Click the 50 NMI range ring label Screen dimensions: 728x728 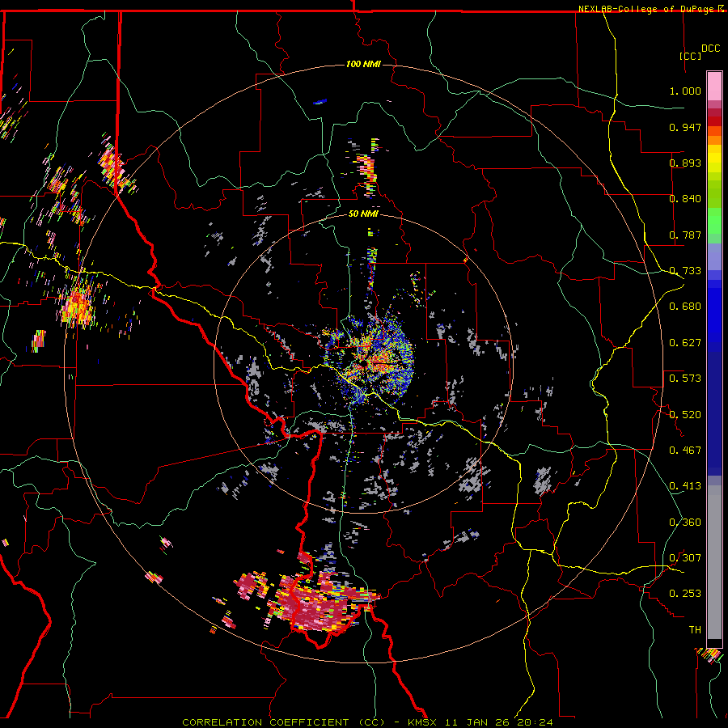(x=363, y=214)
